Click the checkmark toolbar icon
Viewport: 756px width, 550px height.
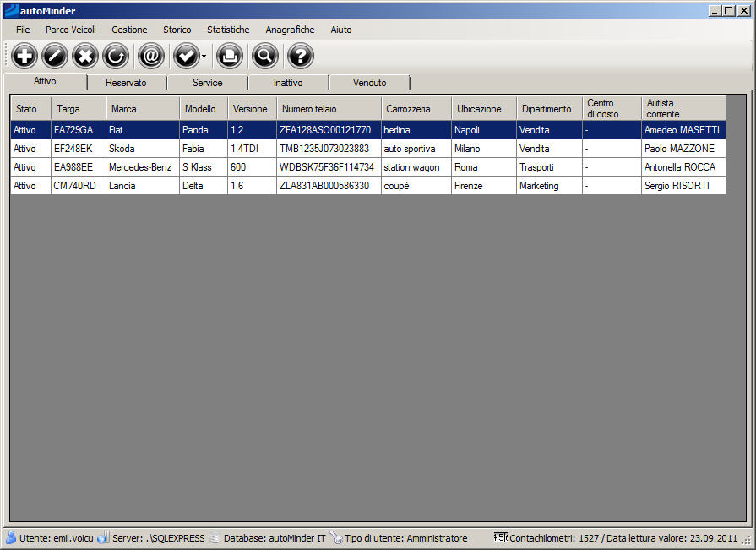coord(186,57)
